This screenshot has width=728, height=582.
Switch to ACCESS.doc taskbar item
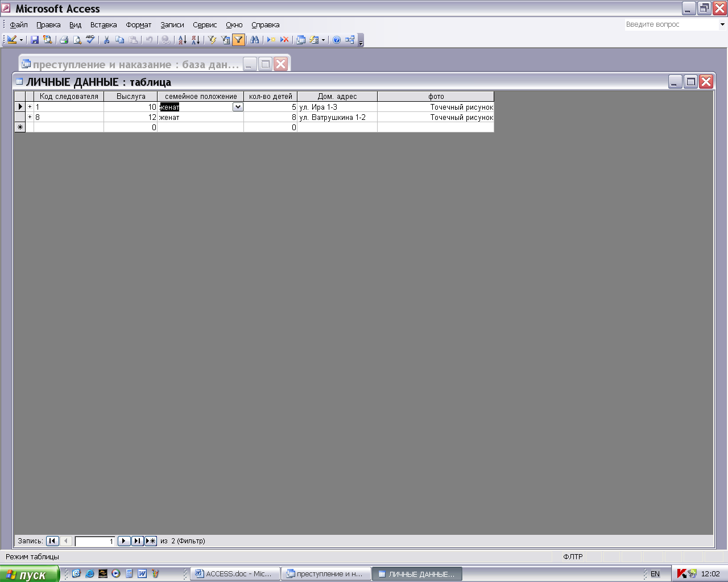235,574
